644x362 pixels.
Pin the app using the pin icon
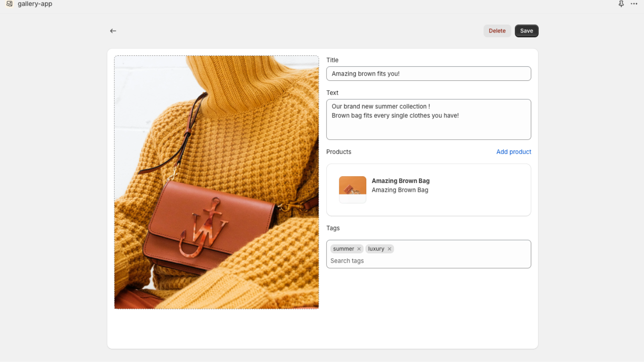point(621,4)
